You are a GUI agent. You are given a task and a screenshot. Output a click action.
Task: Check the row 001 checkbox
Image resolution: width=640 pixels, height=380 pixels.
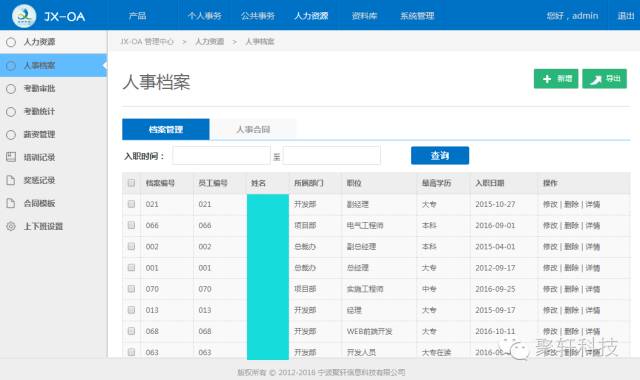(x=131, y=267)
